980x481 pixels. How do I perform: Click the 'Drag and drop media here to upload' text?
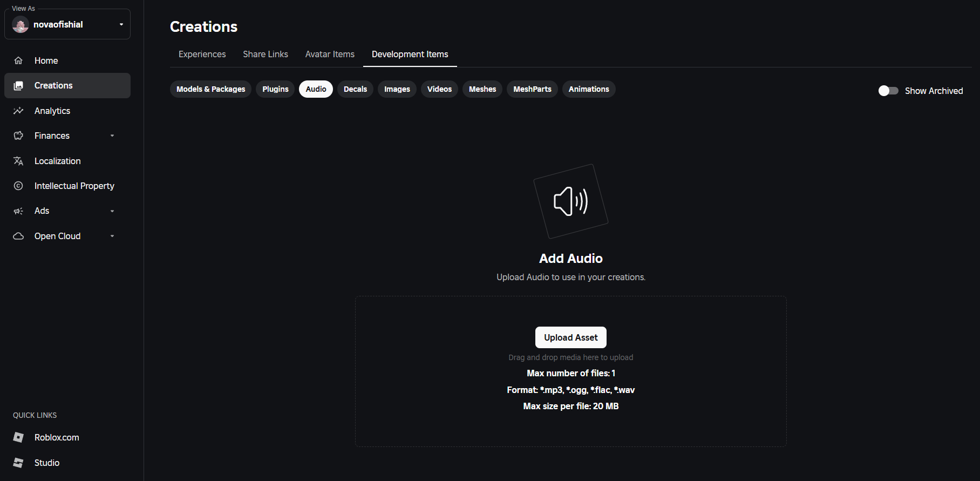pyautogui.click(x=571, y=357)
